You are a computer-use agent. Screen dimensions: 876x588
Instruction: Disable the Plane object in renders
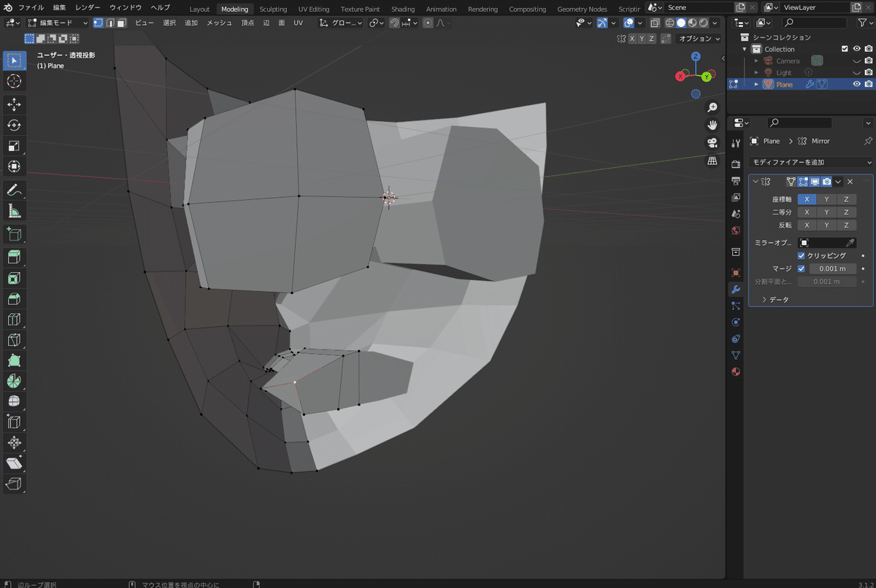869,84
